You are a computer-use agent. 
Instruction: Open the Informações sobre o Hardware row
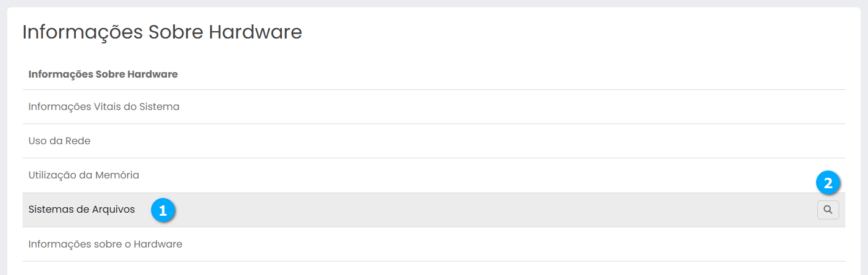pyautogui.click(x=105, y=244)
